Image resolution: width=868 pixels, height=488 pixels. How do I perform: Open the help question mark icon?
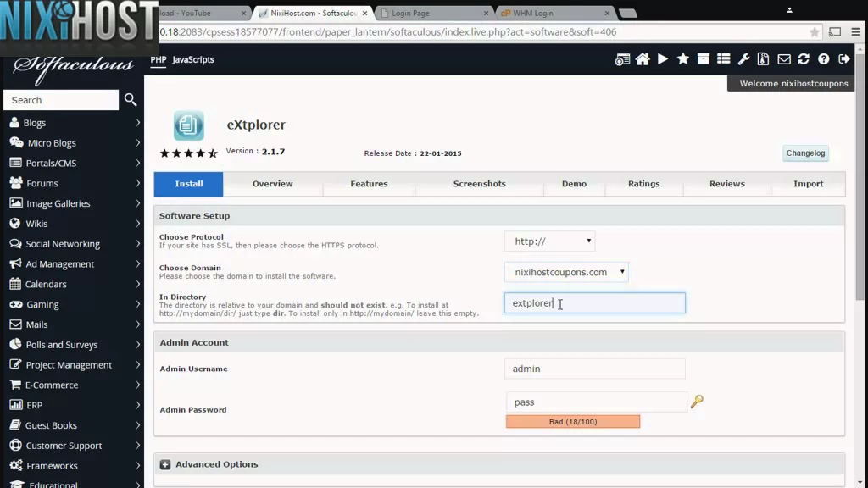[x=824, y=59]
